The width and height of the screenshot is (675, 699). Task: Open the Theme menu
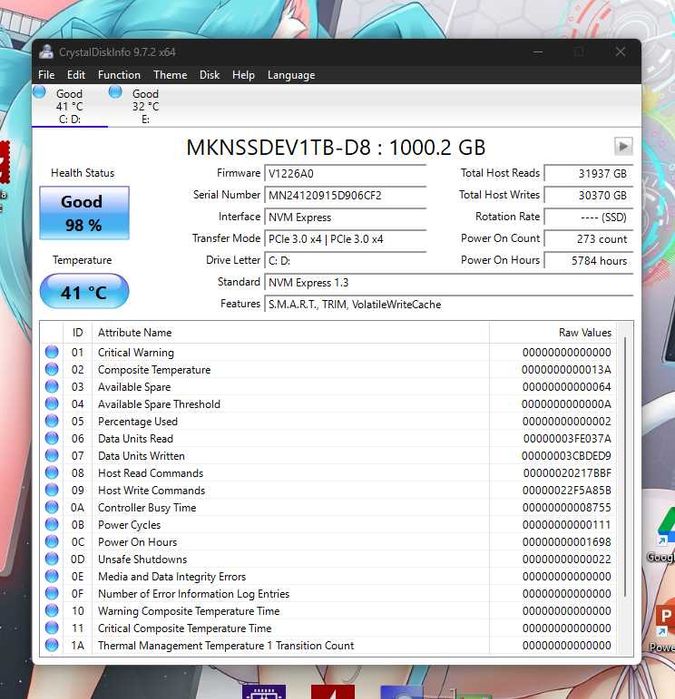(170, 75)
